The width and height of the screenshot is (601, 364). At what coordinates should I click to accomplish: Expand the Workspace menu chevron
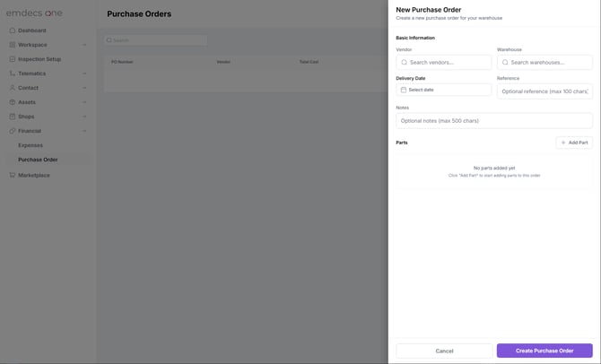click(84, 45)
